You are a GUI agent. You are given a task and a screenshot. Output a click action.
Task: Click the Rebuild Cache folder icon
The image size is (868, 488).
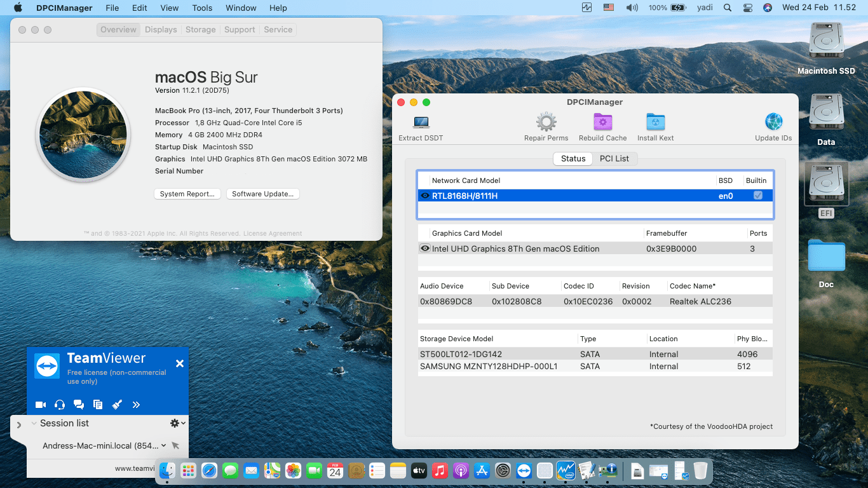[x=602, y=122]
